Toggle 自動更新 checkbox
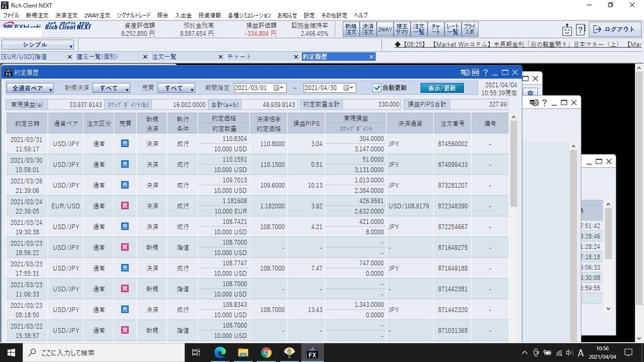 377,88
